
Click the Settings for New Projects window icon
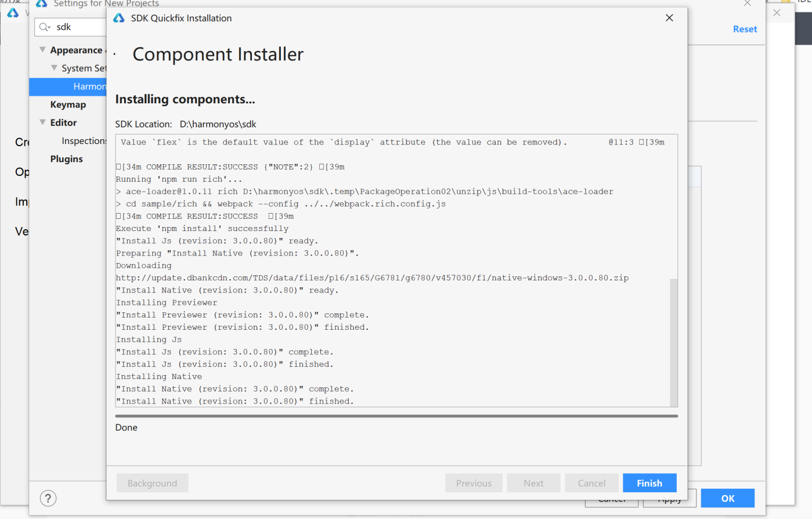pyautogui.click(x=41, y=4)
